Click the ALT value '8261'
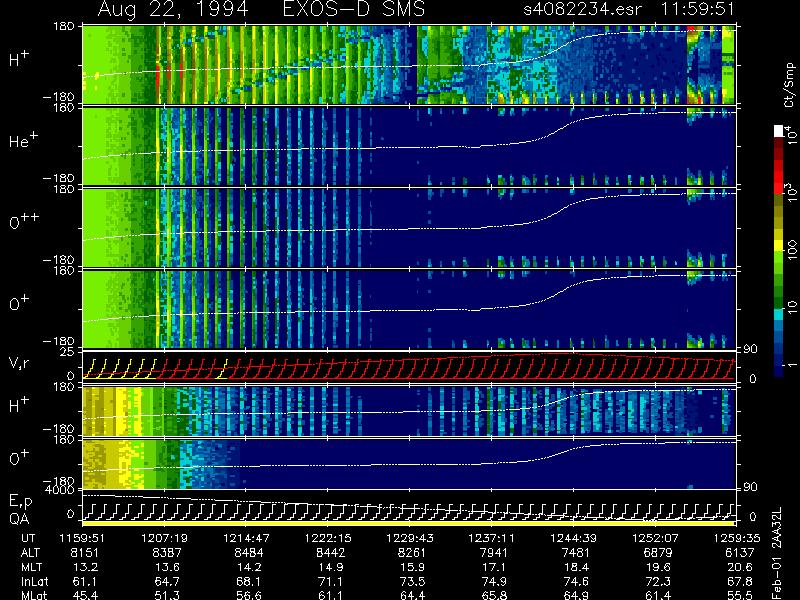Viewport: 800px width, 600px height. click(412, 553)
